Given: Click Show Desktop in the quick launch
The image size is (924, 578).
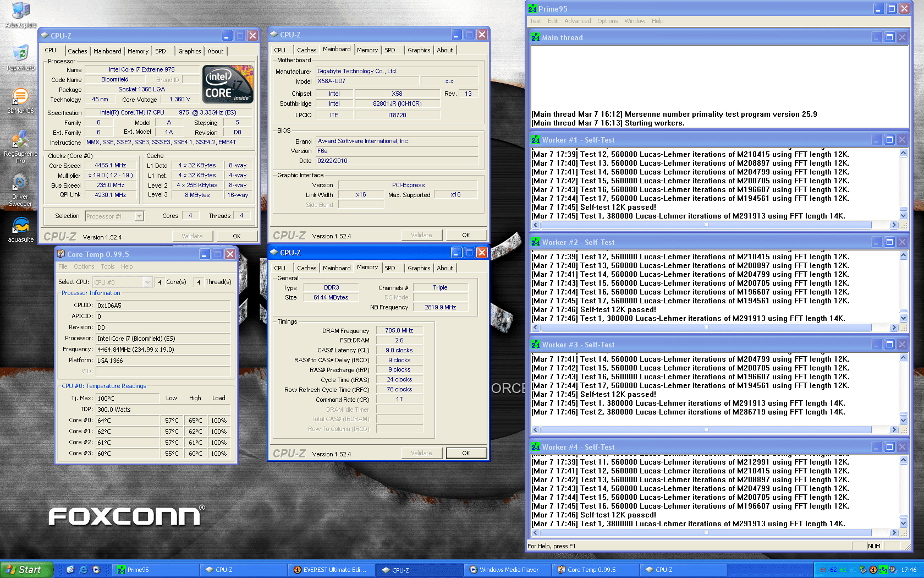Looking at the screenshot, I should 70,570.
